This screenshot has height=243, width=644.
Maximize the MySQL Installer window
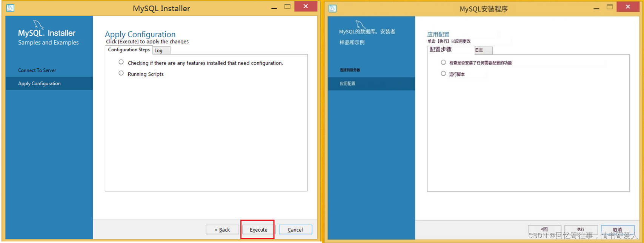click(287, 7)
